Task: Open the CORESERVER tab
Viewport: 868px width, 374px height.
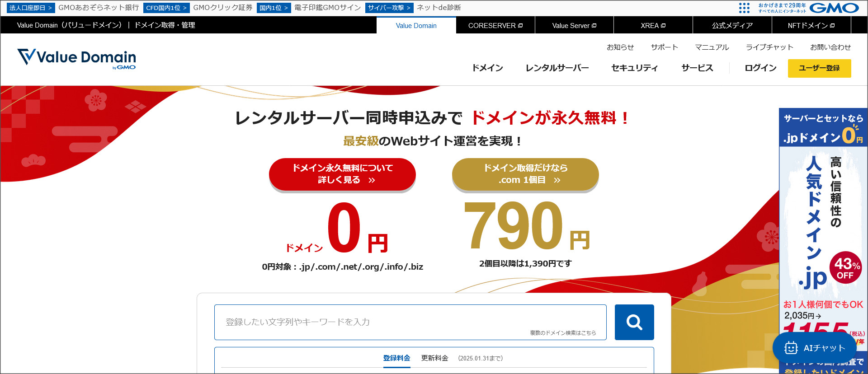Action: pyautogui.click(x=495, y=25)
